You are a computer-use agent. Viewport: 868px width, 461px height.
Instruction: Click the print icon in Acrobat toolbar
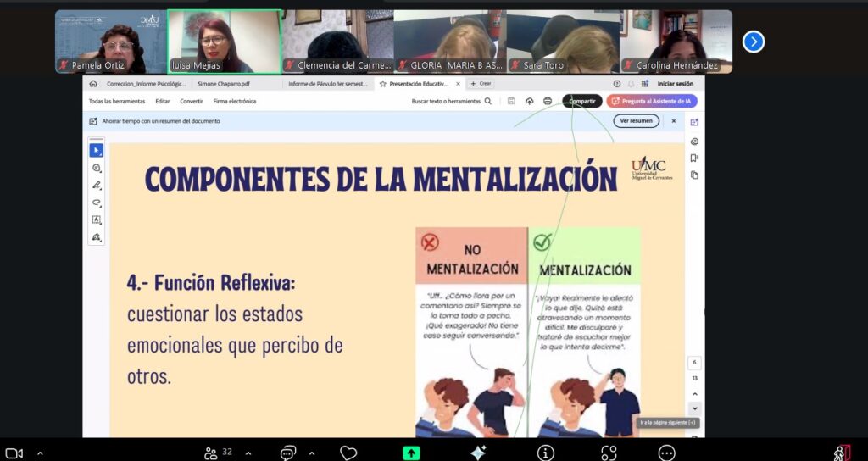(x=548, y=101)
